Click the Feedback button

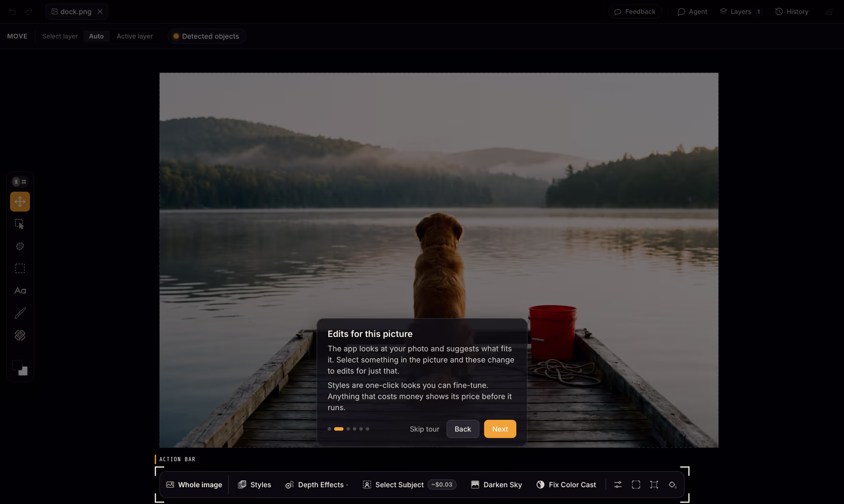click(x=635, y=12)
